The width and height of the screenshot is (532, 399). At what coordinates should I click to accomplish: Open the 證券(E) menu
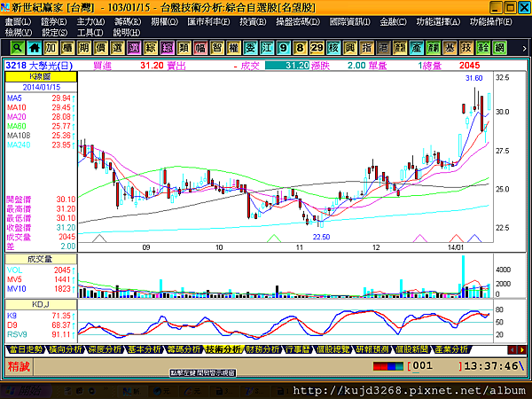coord(54,22)
